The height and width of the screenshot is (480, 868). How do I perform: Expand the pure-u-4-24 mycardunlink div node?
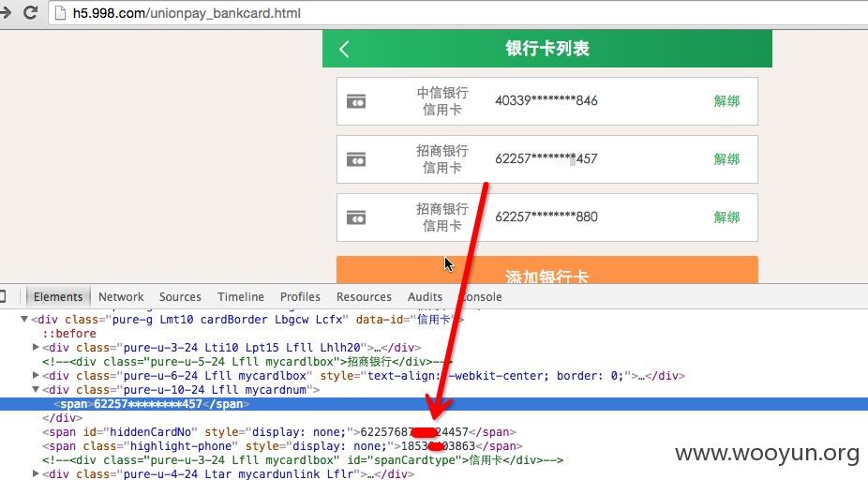pos(36,473)
